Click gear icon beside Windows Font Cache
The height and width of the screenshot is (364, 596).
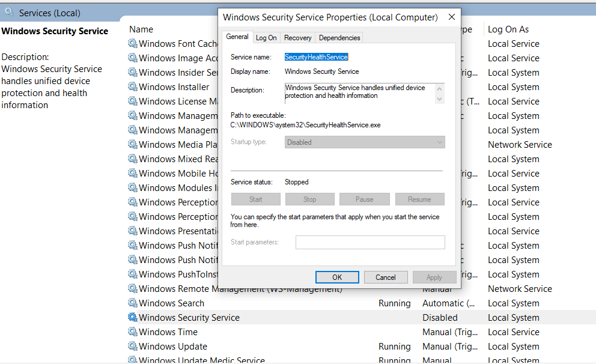click(x=132, y=43)
